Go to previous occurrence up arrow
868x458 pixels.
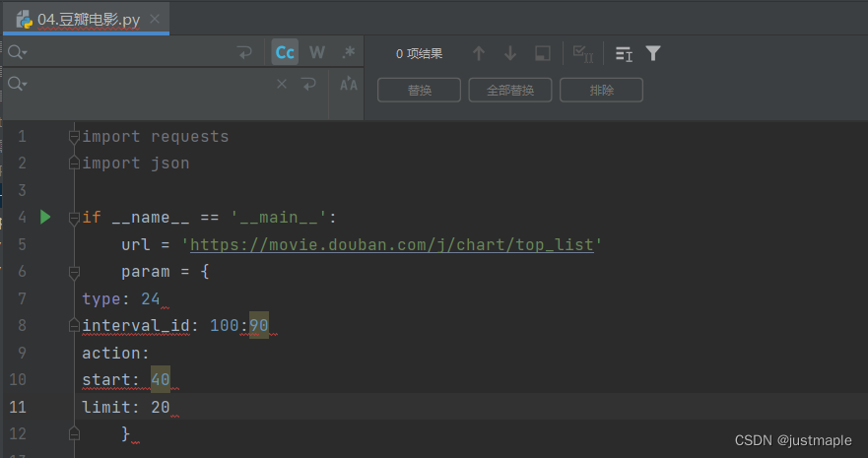pos(479,53)
